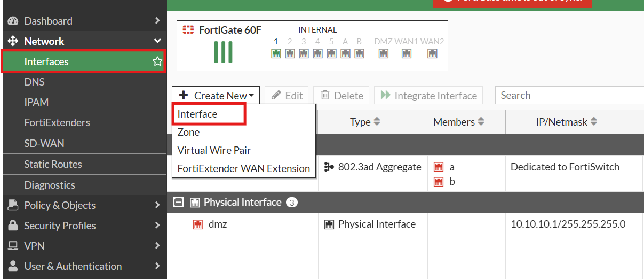Click the Delete button
The height and width of the screenshot is (279, 644).
(x=341, y=96)
